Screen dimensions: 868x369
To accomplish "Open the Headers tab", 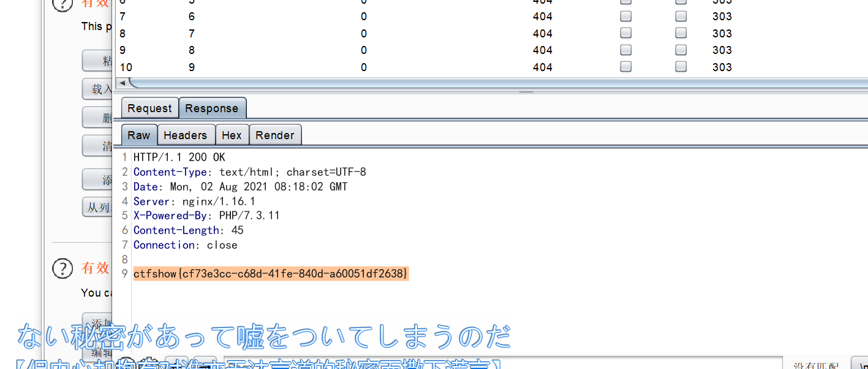I will (186, 135).
